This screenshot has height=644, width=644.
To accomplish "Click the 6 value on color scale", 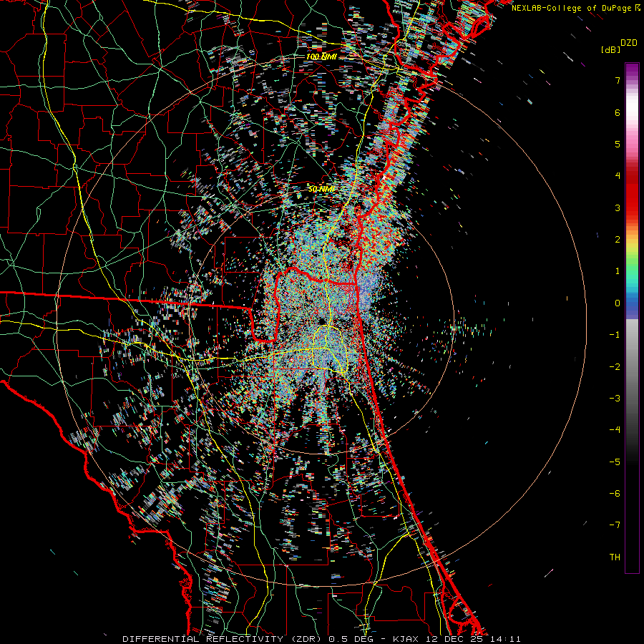I will pyautogui.click(x=618, y=112).
